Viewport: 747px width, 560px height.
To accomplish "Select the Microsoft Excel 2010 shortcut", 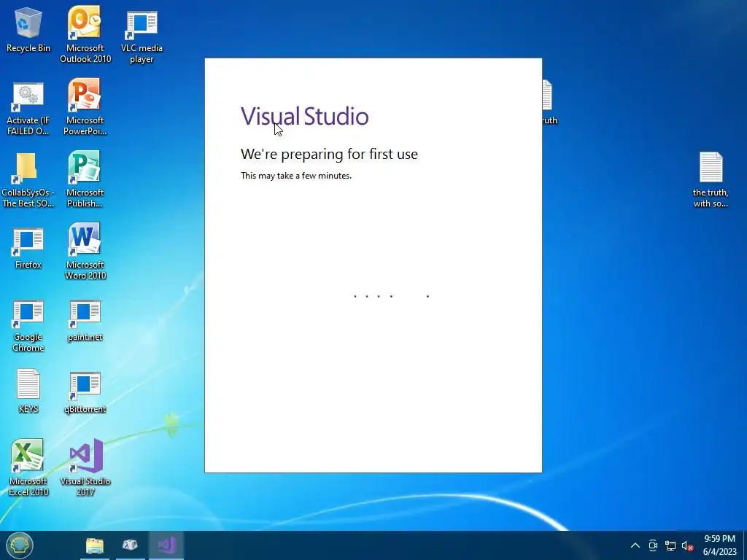I will [28, 467].
